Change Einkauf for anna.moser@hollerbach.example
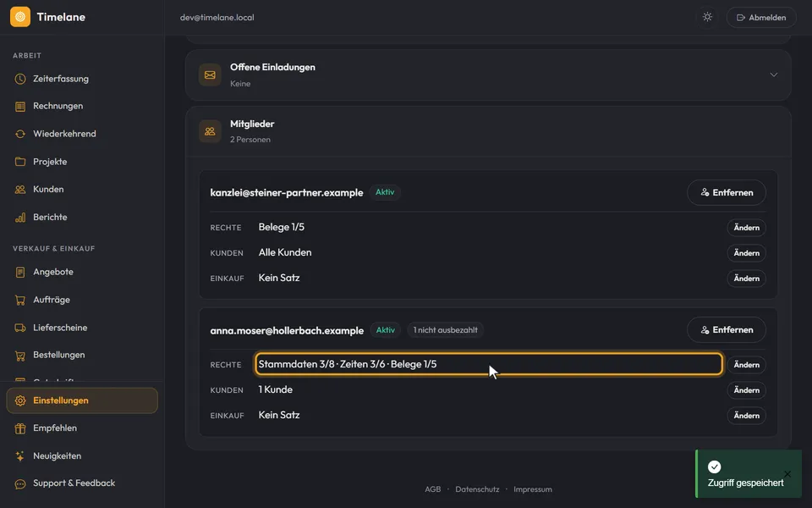812x508 pixels. tap(746, 415)
